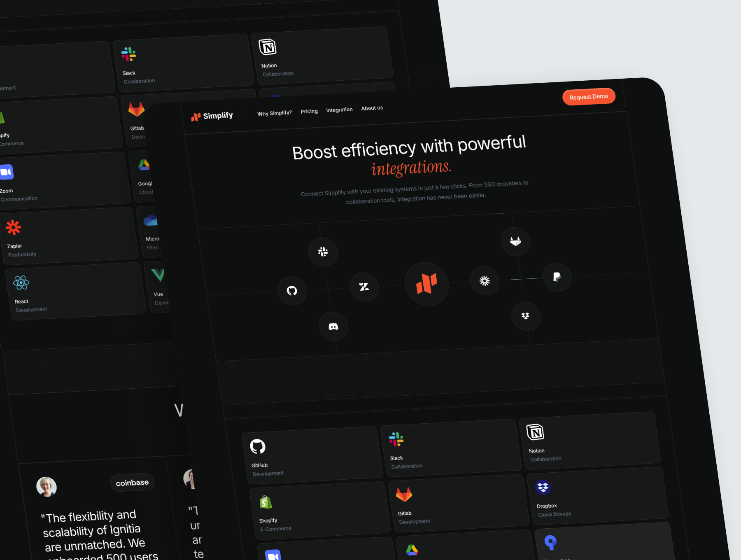This screenshot has height=560, width=741.
Task: Click Gitlab icon on background page
Action: 136,109
